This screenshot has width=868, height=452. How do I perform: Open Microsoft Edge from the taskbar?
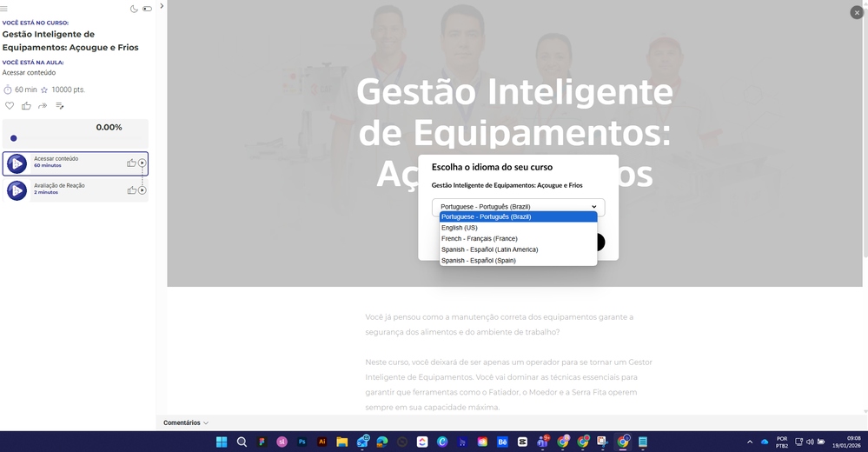(382, 442)
